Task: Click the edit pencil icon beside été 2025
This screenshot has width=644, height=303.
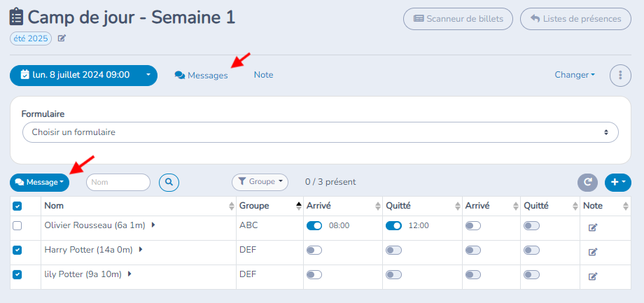Action: pos(62,38)
